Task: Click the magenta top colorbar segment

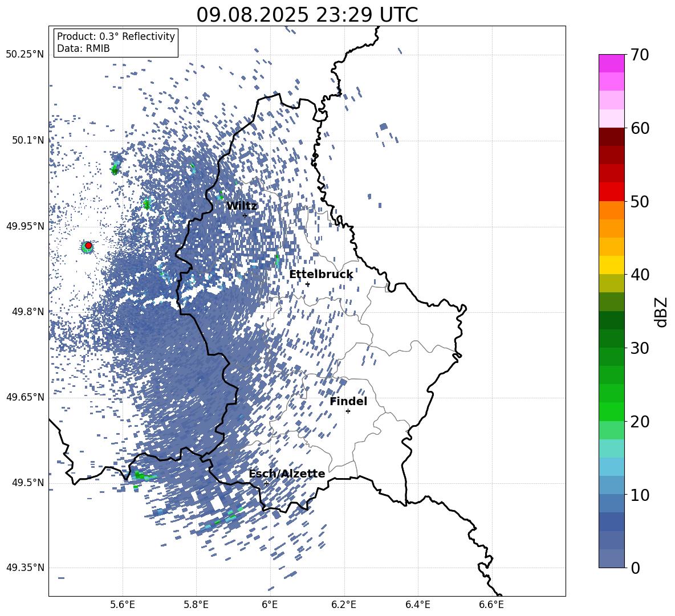Action: [x=611, y=63]
